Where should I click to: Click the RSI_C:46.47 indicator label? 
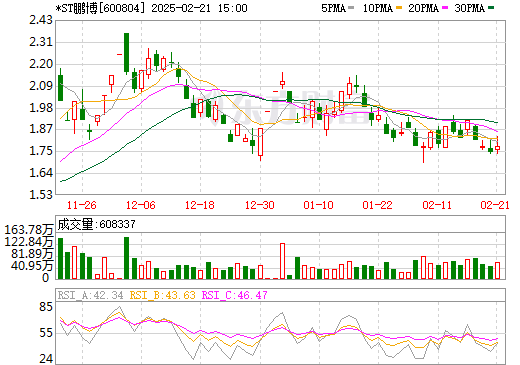click(235, 295)
